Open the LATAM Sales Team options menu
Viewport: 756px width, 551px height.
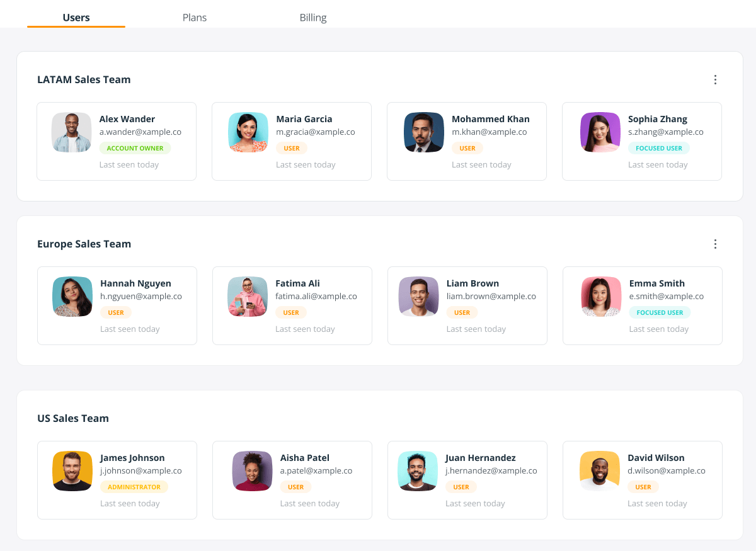[715, 79]
